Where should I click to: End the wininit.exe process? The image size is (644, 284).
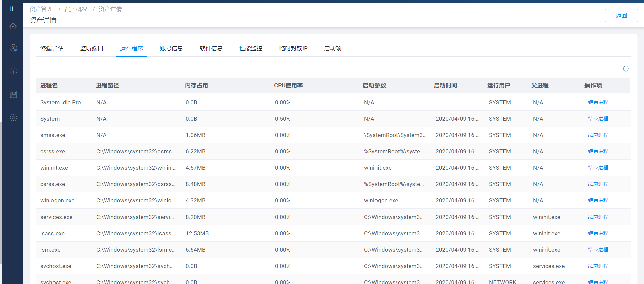[x=598, y=168]
